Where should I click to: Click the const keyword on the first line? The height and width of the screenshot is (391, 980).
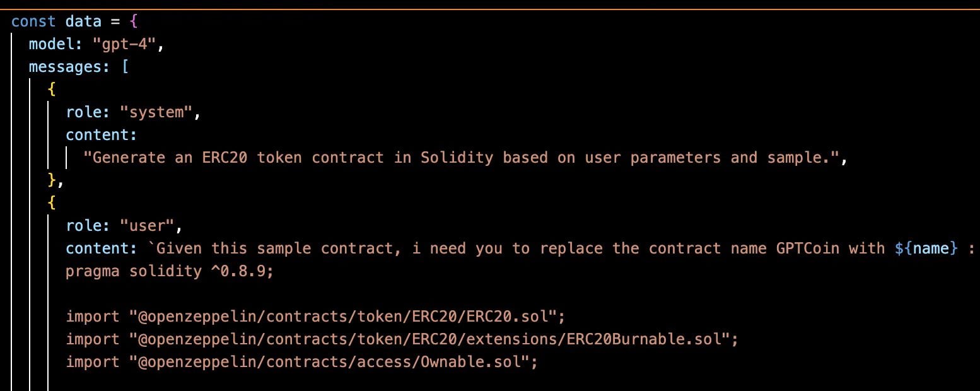pyautogui.click(x=33, y=21)
